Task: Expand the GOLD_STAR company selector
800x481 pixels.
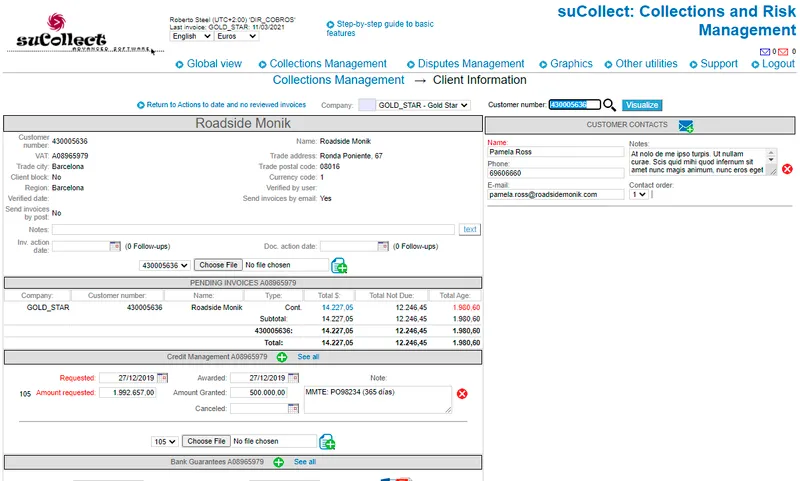Action: (423, 105)
